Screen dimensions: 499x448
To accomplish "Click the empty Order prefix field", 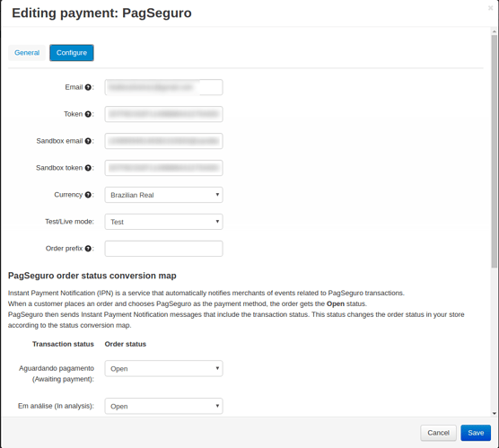I will coord(163,249).
